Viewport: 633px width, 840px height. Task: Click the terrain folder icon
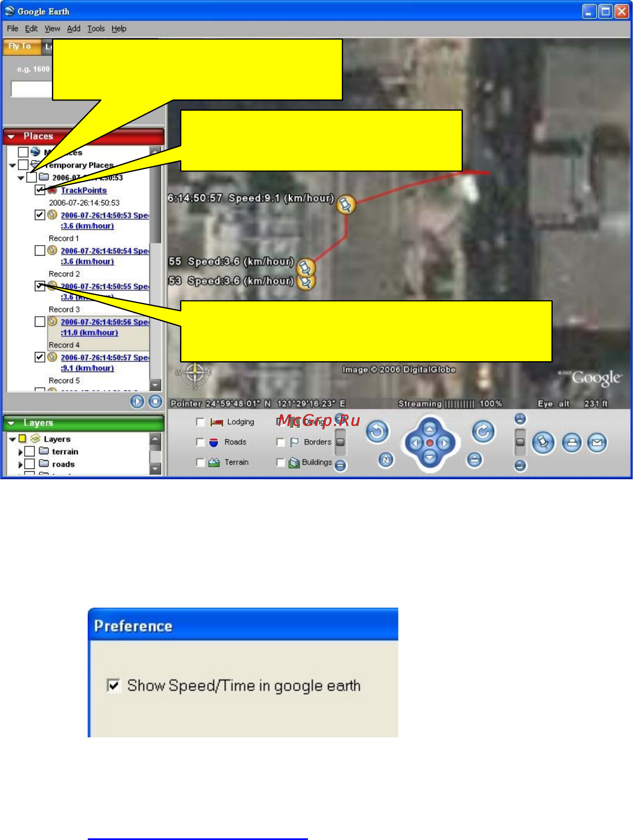[x=44, y=451]
